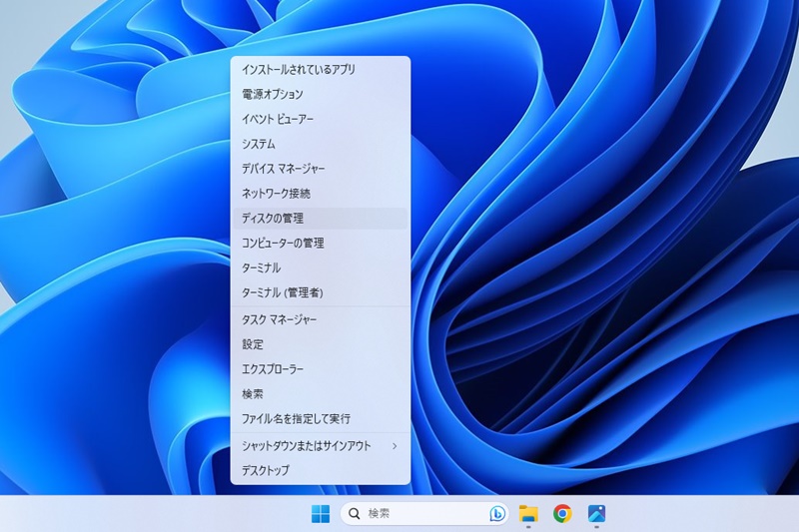Launch Google Chrome from the taskbar
The width and height of the screenshot is (799, 532).
click(x=562, y=514)
